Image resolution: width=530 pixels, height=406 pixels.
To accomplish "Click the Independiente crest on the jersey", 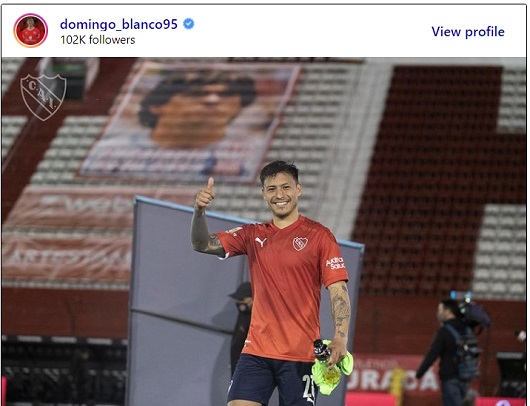I will (300, 243).
